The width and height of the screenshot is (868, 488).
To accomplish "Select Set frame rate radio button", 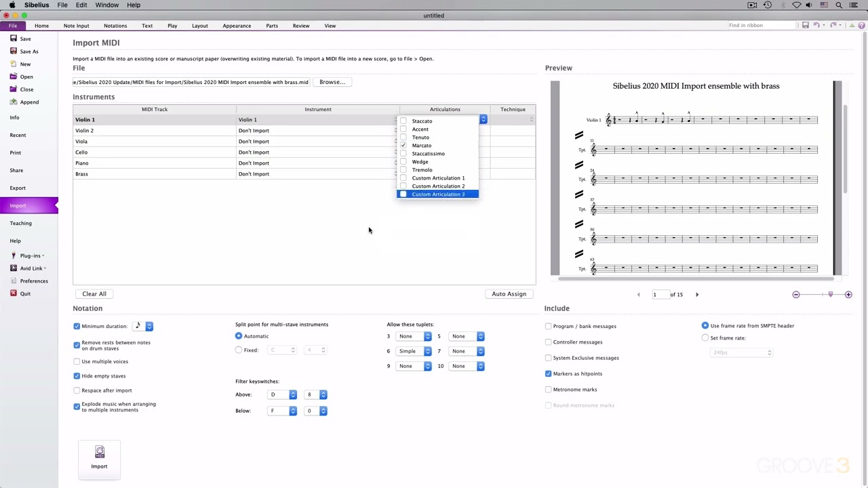I will (705, 338).
